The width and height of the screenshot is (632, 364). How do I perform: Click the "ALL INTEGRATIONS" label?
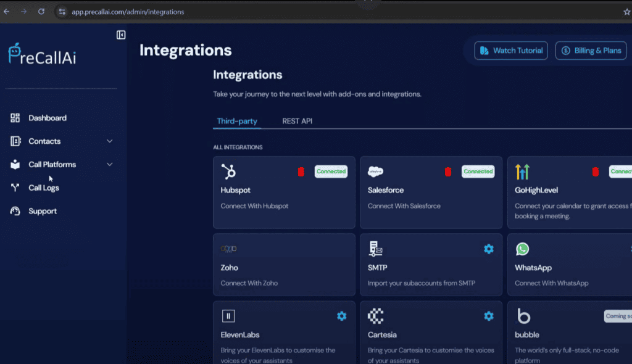238,147
